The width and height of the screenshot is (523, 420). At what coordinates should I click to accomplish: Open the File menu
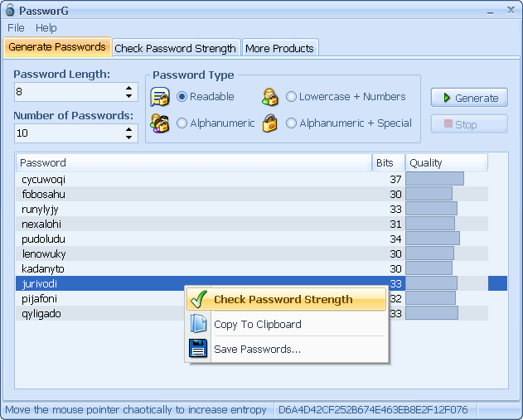click(16, 27)
